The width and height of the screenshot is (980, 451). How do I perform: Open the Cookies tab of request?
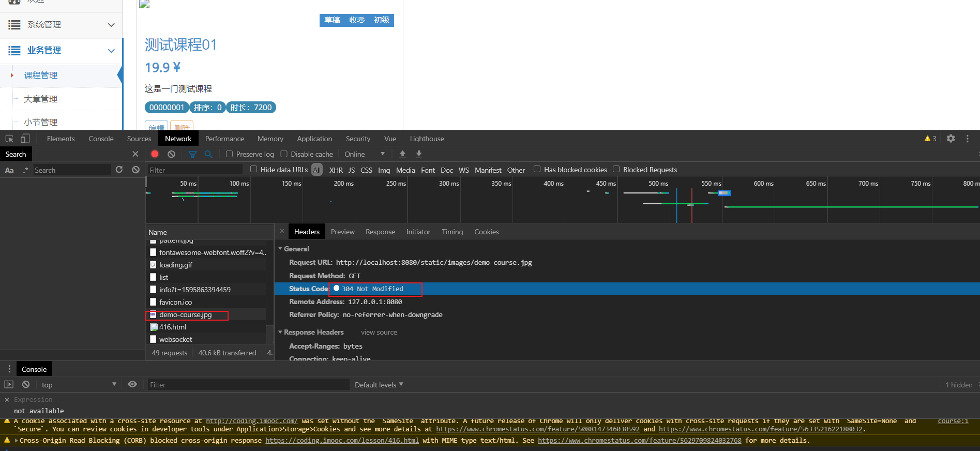[487, 232]
